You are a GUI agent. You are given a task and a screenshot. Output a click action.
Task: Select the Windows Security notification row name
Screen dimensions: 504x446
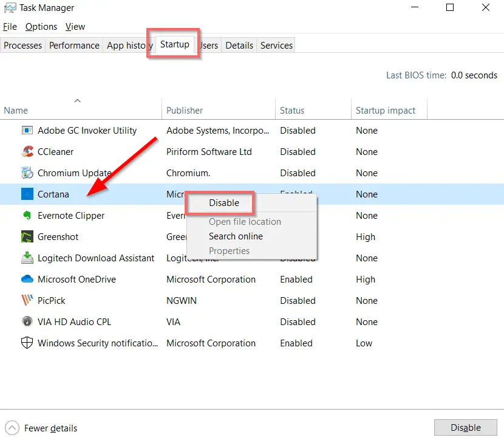pyautogui.click(x=98, y=343)
